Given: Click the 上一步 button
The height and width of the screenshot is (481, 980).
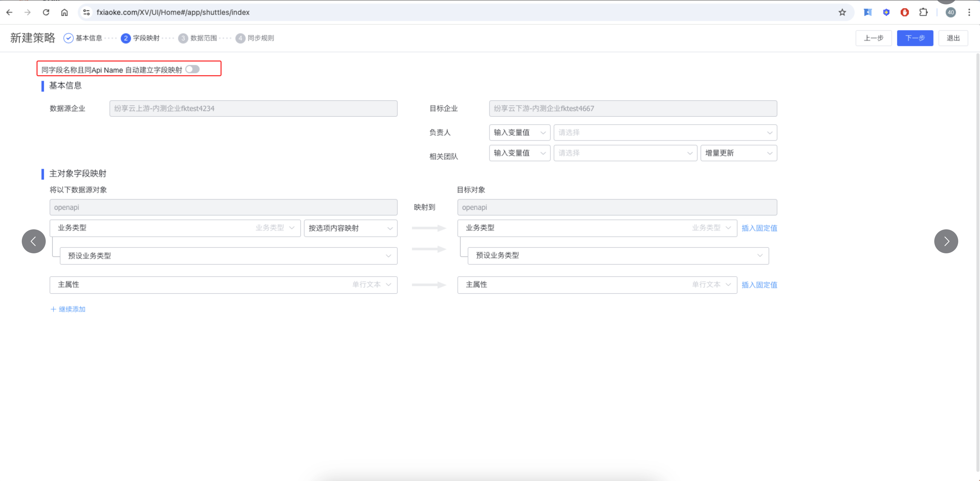Looking at the screenshot, I should (874, 38).
